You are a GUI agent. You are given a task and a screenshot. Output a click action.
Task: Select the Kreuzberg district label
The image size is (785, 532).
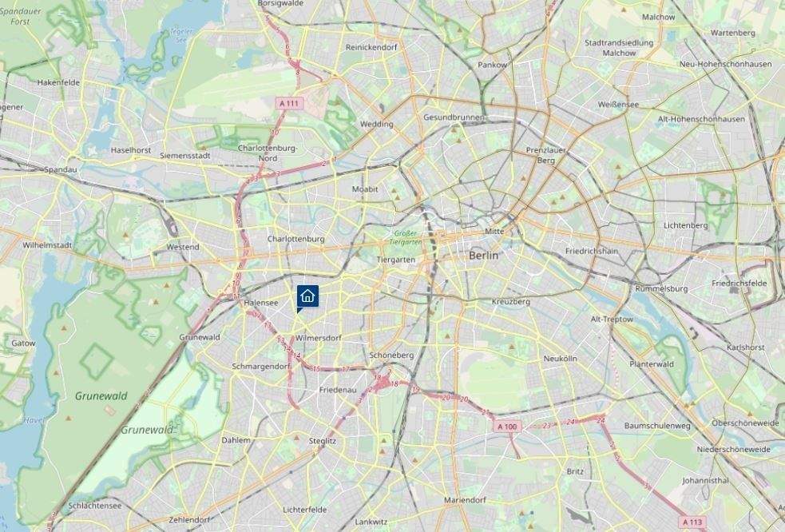(x=510, y=302)
